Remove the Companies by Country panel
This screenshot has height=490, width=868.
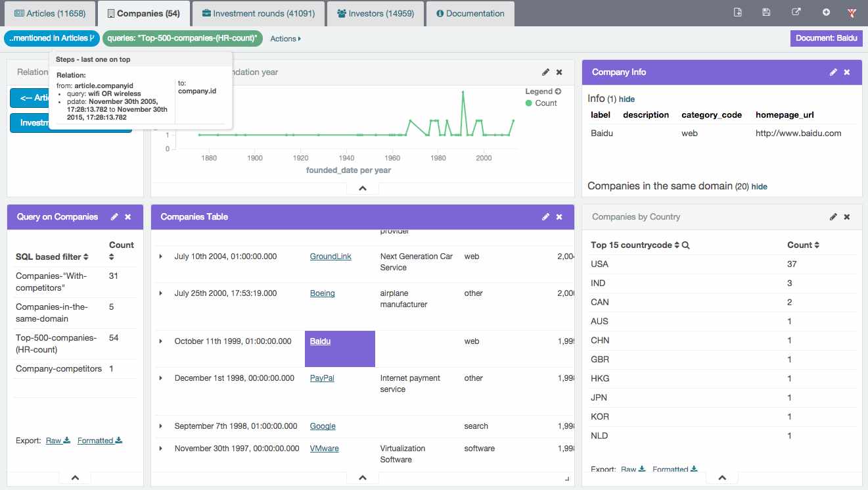pyautogui.click(x=847, y=217)
